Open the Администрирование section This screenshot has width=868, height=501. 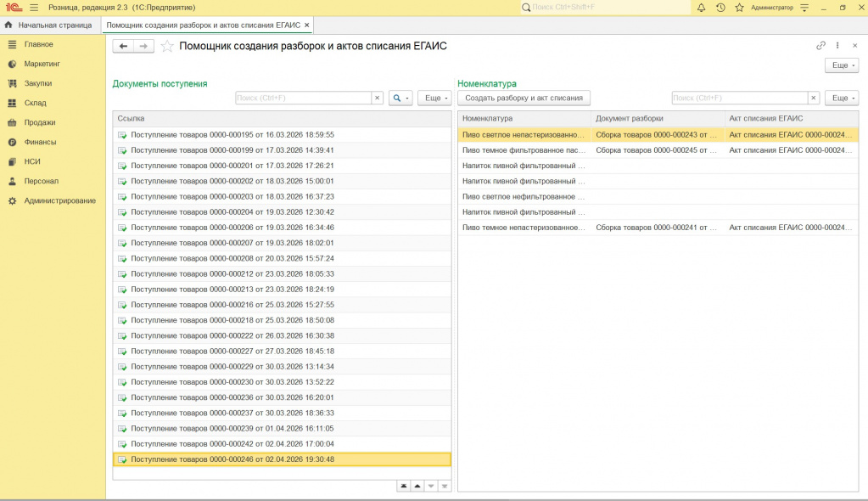(x=59, y=200)
